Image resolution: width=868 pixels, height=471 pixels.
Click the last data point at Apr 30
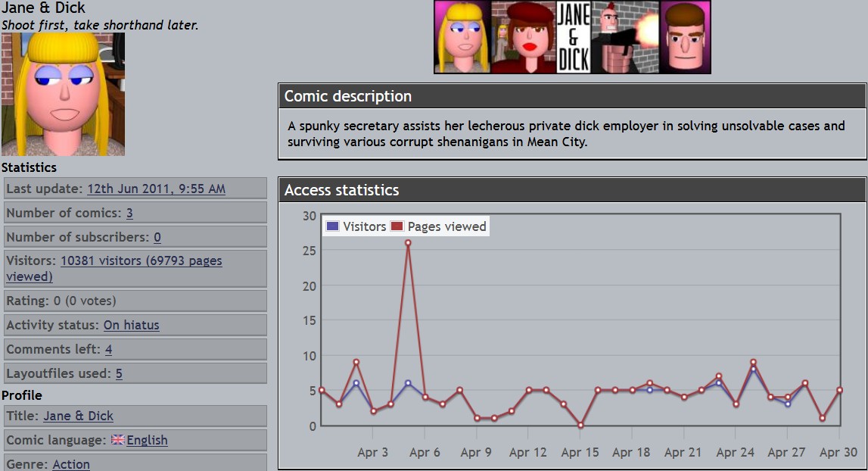click(x=840, y=390)
